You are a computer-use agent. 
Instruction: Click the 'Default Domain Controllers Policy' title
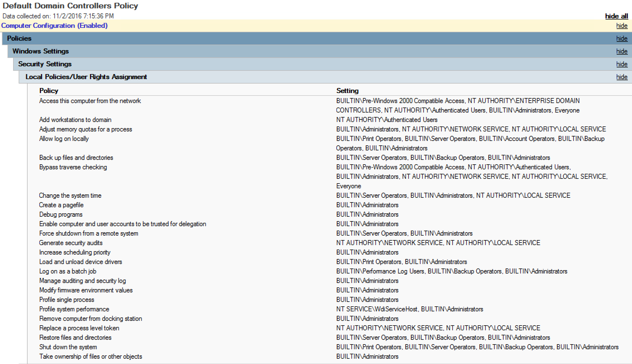[x=70, y=6]
